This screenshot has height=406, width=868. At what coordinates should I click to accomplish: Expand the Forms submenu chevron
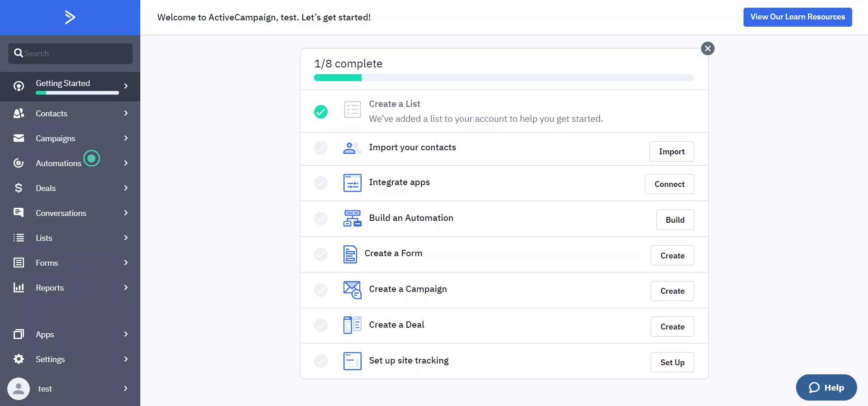[x=126, y=263]
